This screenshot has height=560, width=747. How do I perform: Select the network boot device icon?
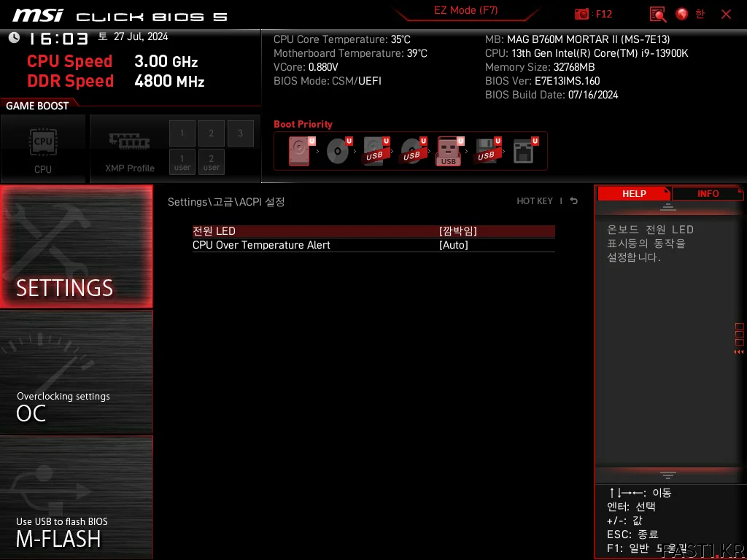click(x=525, y=151)
